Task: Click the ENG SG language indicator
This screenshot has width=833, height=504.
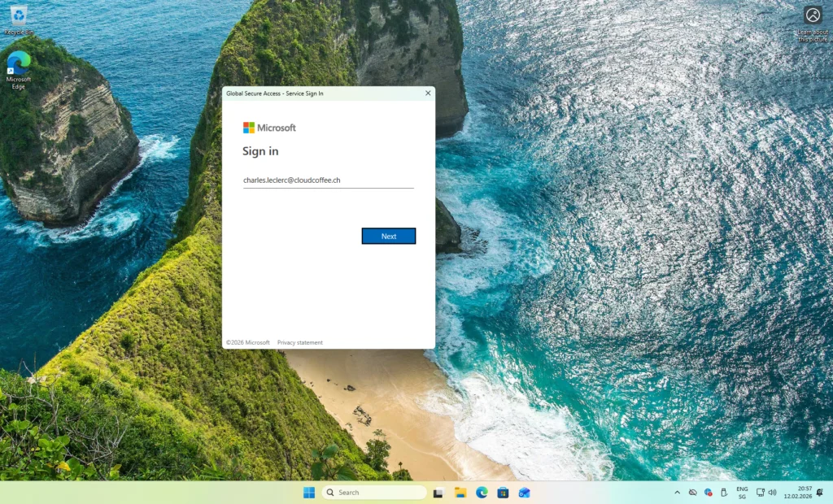Action: 742,493
